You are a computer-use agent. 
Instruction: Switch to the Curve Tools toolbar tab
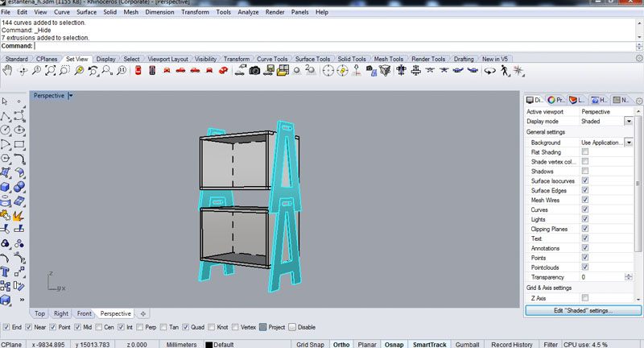[272, 59]
